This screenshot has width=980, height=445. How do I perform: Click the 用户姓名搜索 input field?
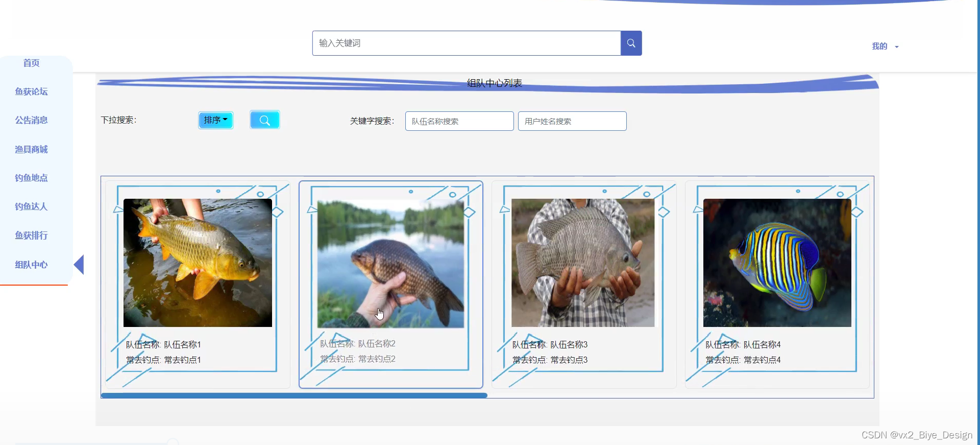pyautogui.click(x=572, y=121)
